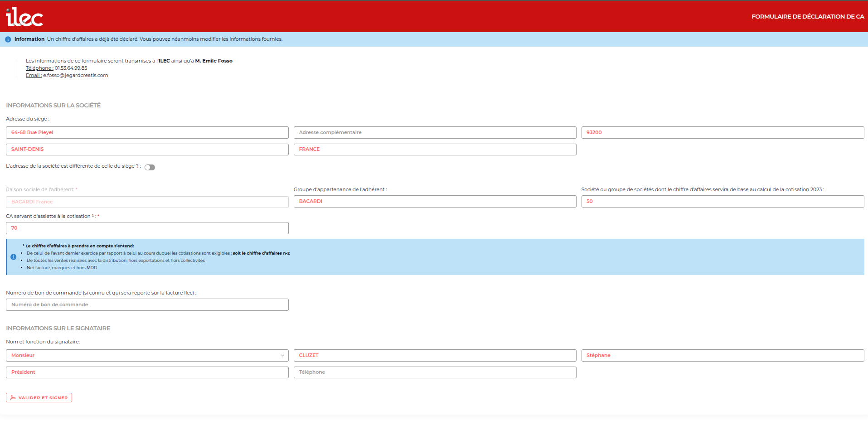Viewport: 868px width, 425px height.
Task: Click the street address field 64-68 Rue Pleyel
Action: [147, 133]
